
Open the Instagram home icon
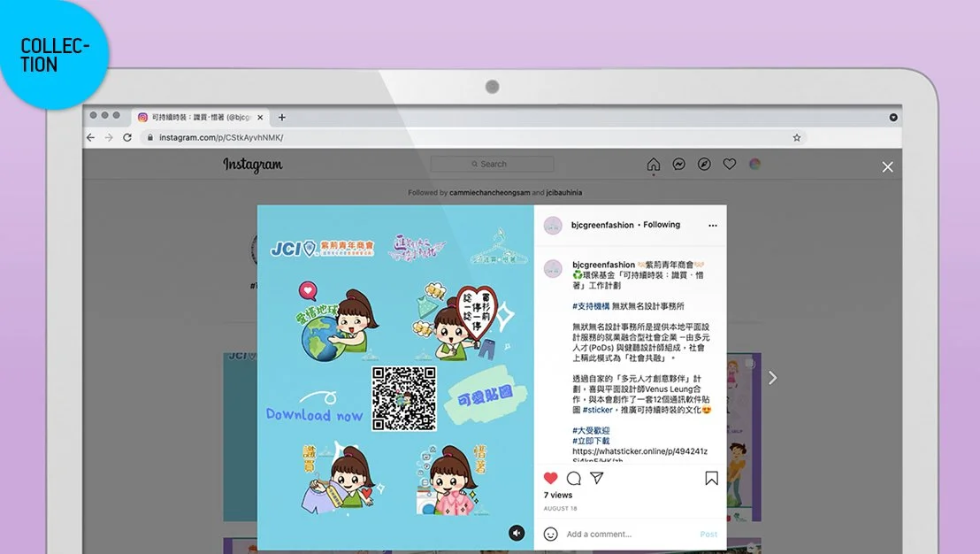click(653, 165)
